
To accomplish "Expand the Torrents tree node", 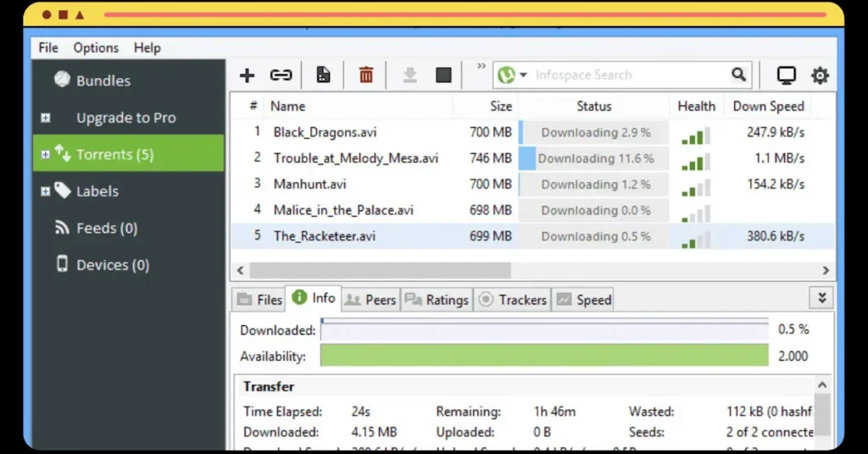I will [x=46, y=154].
